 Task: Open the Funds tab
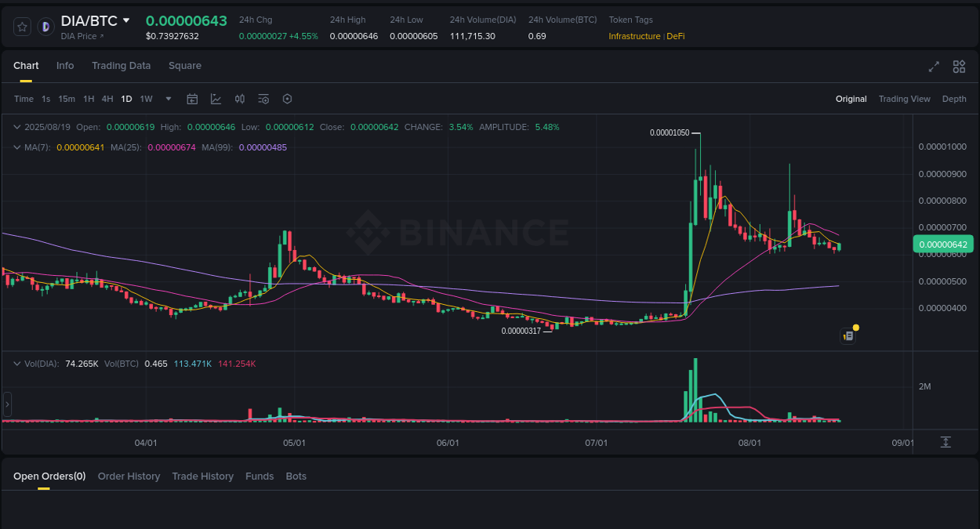[x=260, y=476]
